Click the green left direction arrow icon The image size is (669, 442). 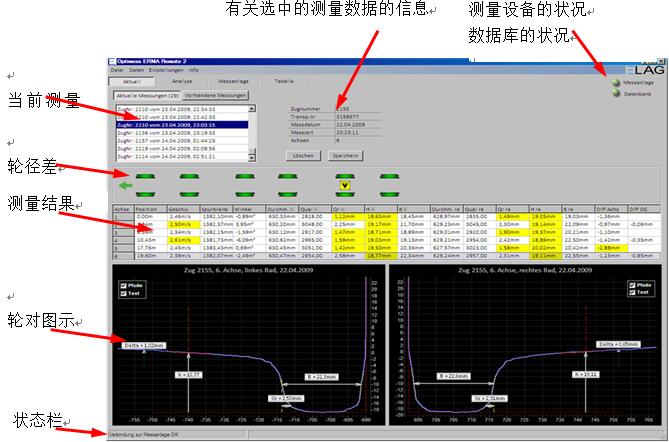(125, 185)
